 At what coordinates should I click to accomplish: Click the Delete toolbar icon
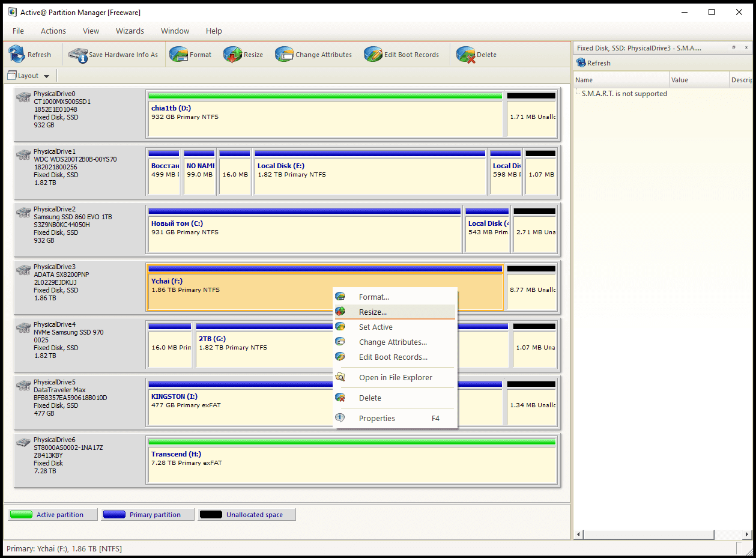pyautogui.click(x=466, y=54)
